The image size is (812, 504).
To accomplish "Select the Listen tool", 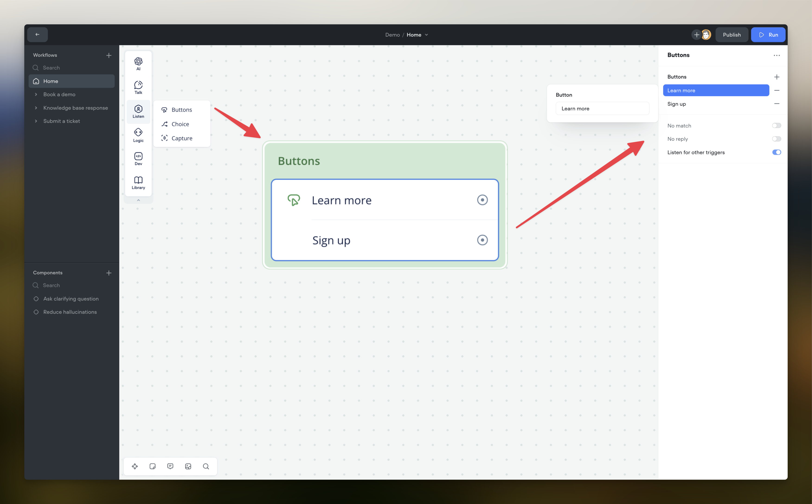I will tap(138, 111).
